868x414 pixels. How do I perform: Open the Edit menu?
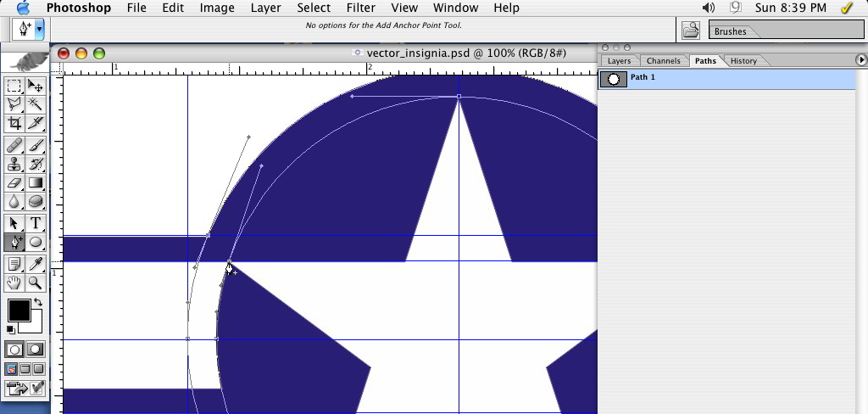pyautogui.click(x=173, y=8)
